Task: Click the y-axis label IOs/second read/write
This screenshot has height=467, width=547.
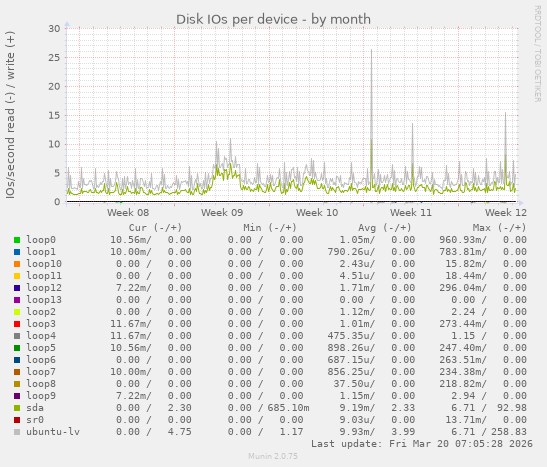Action: [10, 115]
